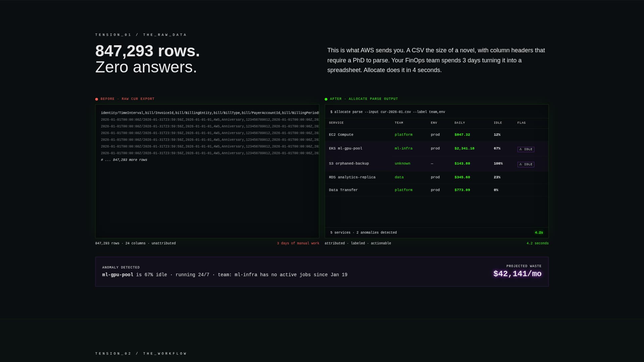The image size is (644, 362).
Task: Click 'platform' team in the EC2 Compute row
Action: pyautogui.click(x=404, y=135)
